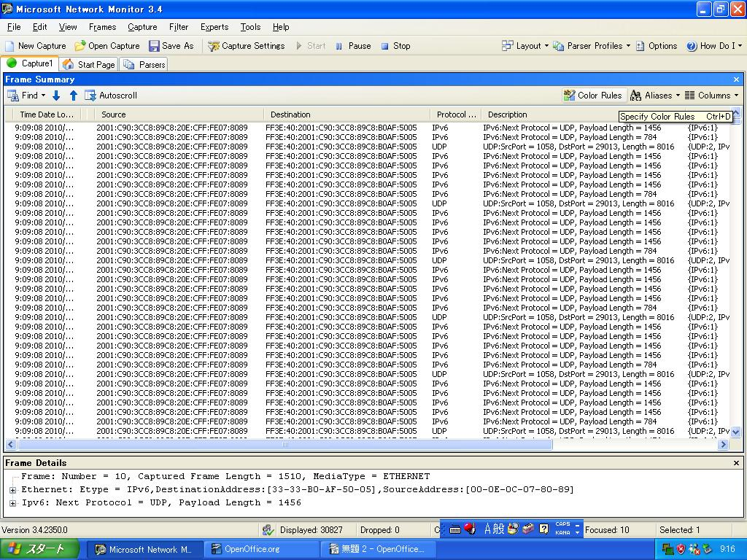Click the frame list horizontal scrollbar thumb
This screenshot has height=560, width=747.
point(285,444)
